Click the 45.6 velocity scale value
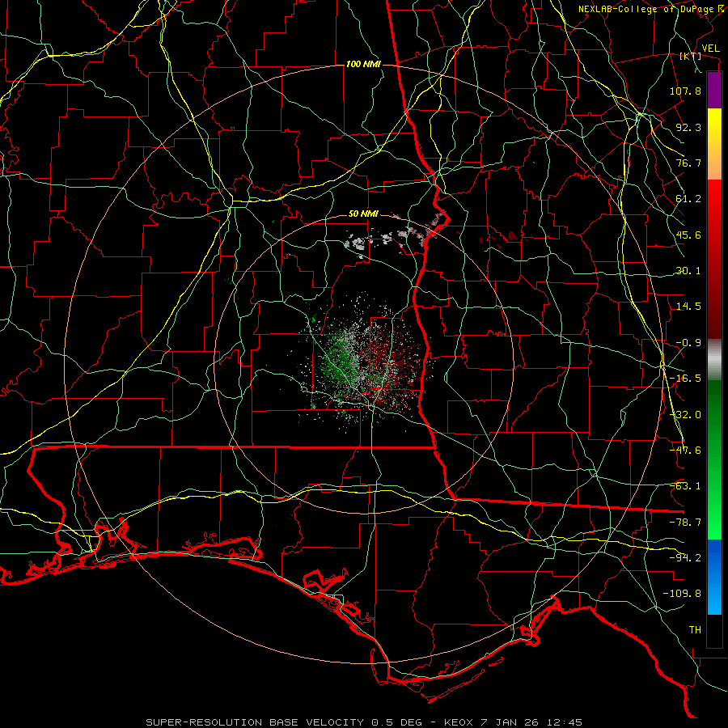This screenshot has width=728, height=728. 688,235
